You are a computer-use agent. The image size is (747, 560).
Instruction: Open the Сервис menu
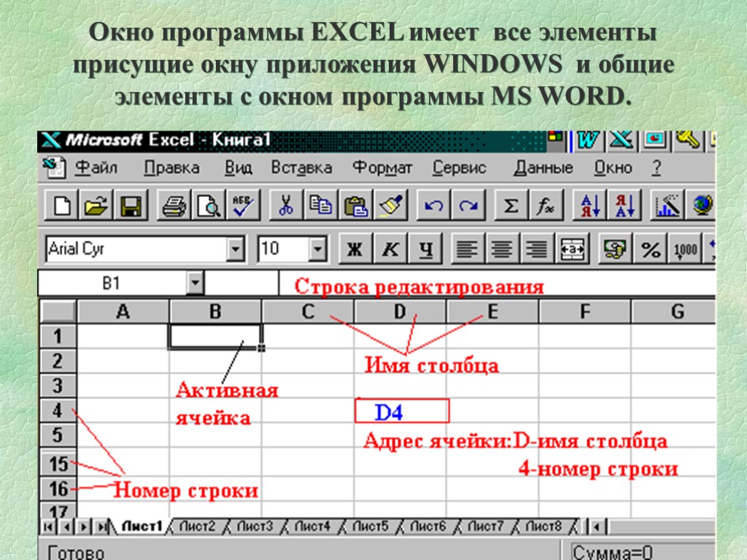(460, 168)
